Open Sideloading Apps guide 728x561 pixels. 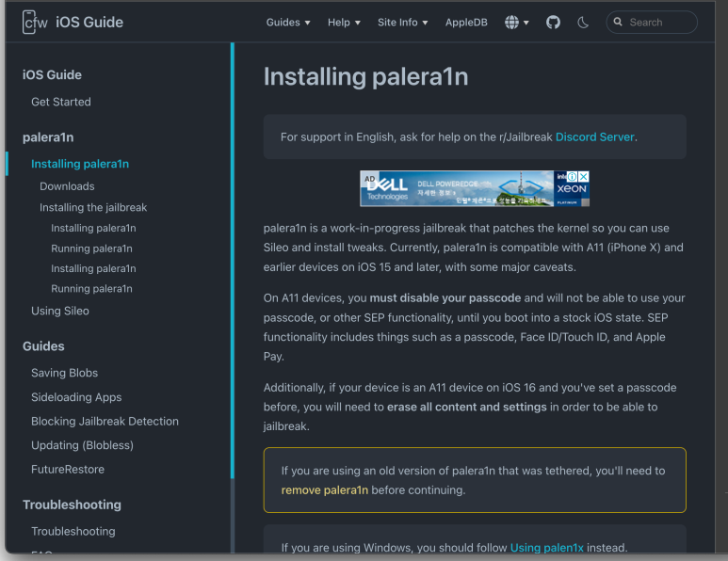(76, 397)
